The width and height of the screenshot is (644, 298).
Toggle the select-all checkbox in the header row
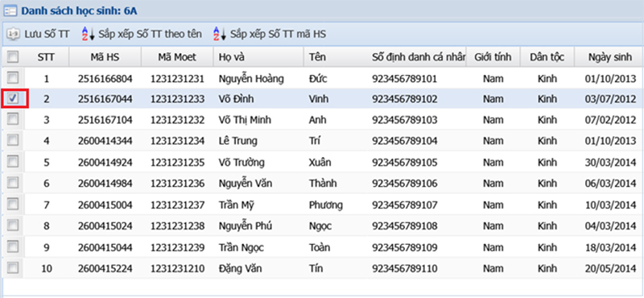coord(13,56)
